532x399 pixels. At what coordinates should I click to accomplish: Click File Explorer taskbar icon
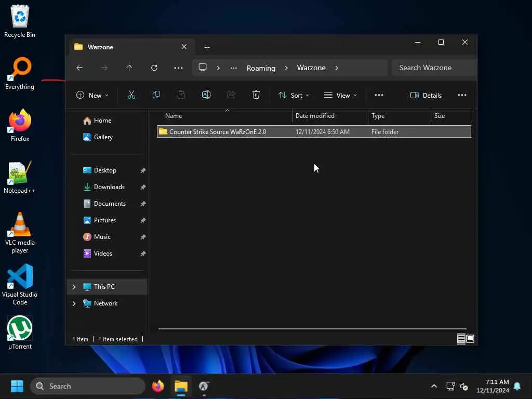[x=181, y=386]
